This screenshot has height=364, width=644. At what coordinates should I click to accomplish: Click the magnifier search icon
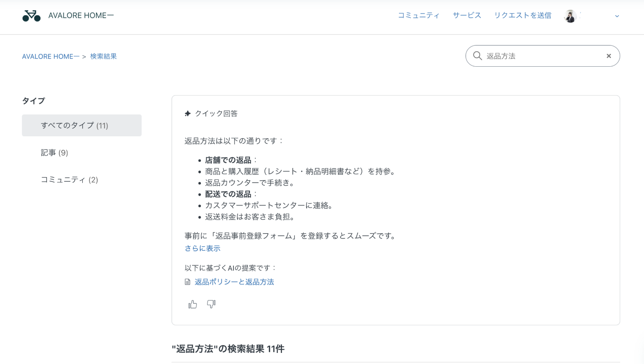(x=477, y=56)
